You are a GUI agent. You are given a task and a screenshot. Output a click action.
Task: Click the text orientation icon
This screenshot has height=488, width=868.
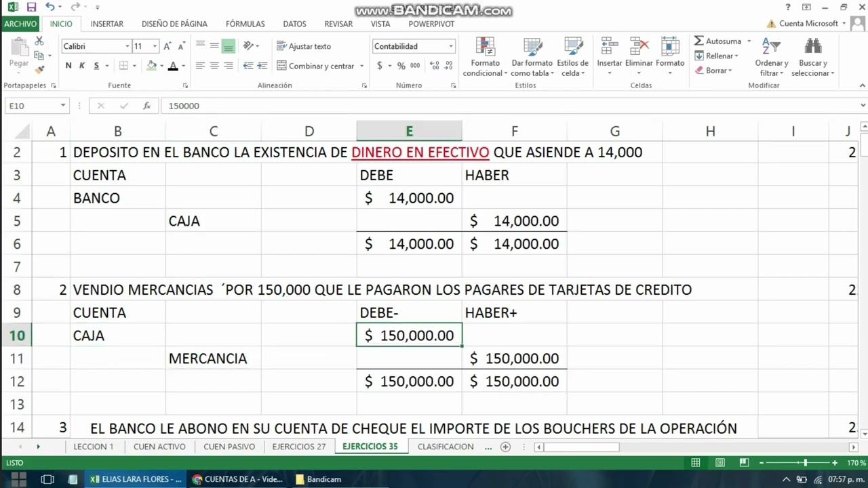point(248,45)
